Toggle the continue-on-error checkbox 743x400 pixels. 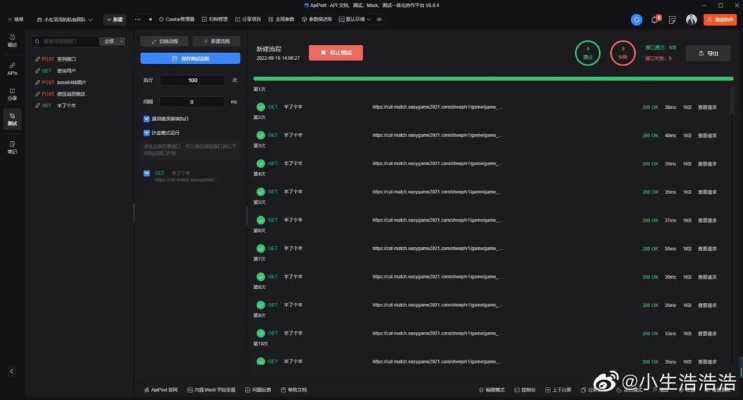tap(146, 118)
